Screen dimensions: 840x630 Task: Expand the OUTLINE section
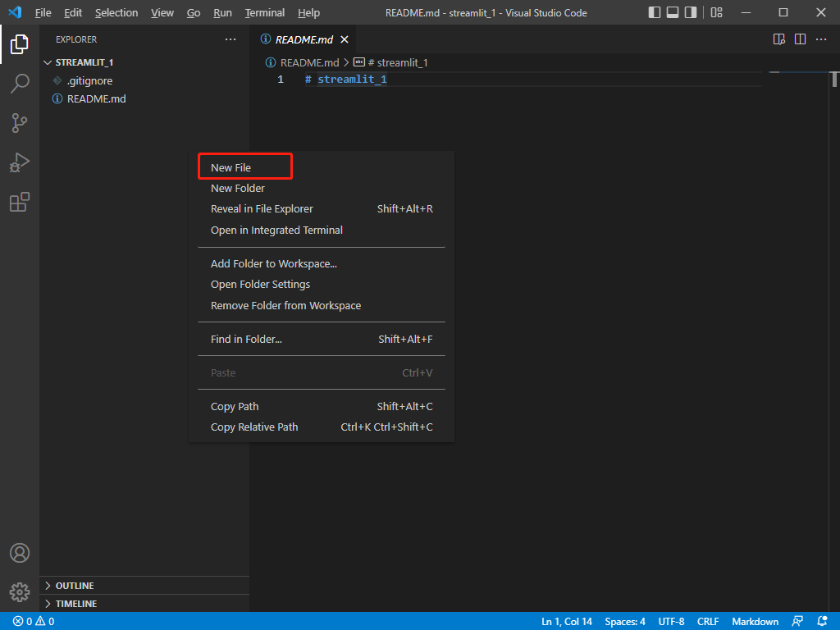point(48,586)
